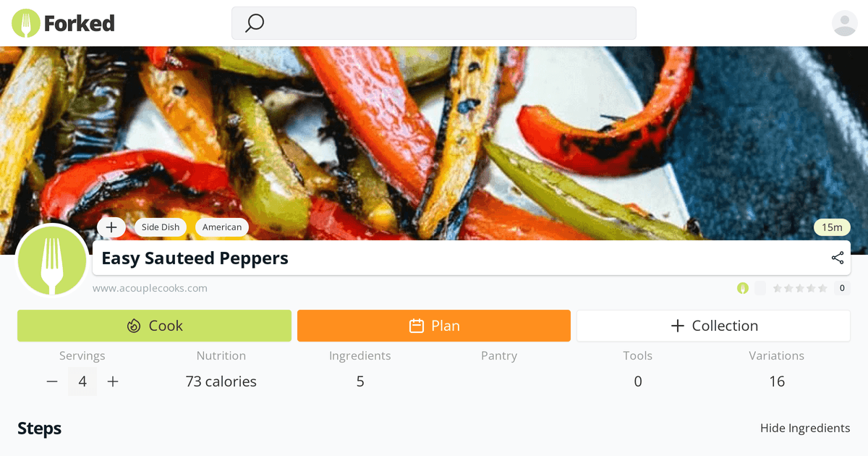Increase servings with the plus stepper
Screen dimensions: 868x456
[113, 381]
